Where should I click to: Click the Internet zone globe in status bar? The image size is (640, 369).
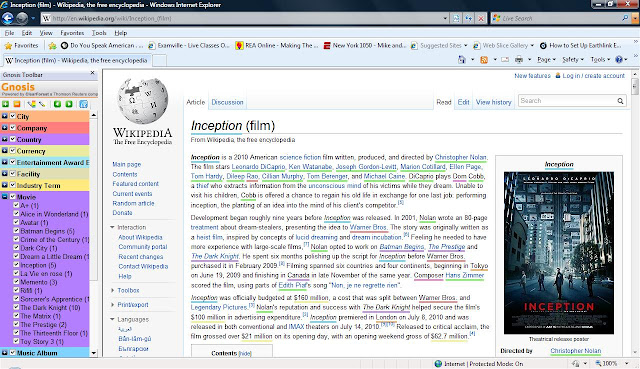pos(438,364)
